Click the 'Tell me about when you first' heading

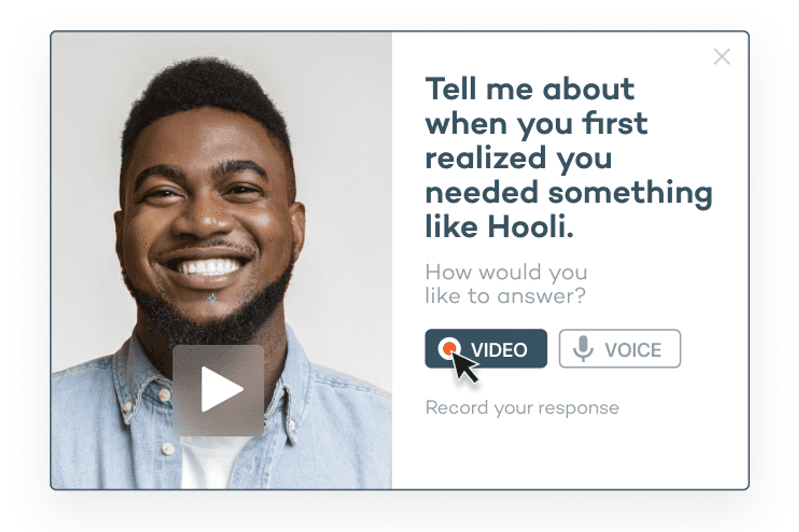569,157
